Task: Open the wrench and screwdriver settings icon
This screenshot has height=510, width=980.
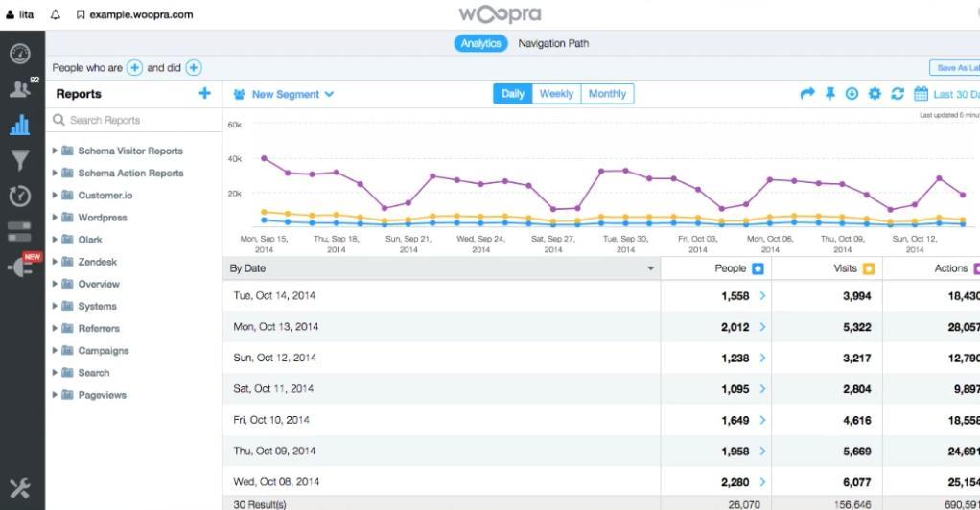Action: [x=20, y=488]
